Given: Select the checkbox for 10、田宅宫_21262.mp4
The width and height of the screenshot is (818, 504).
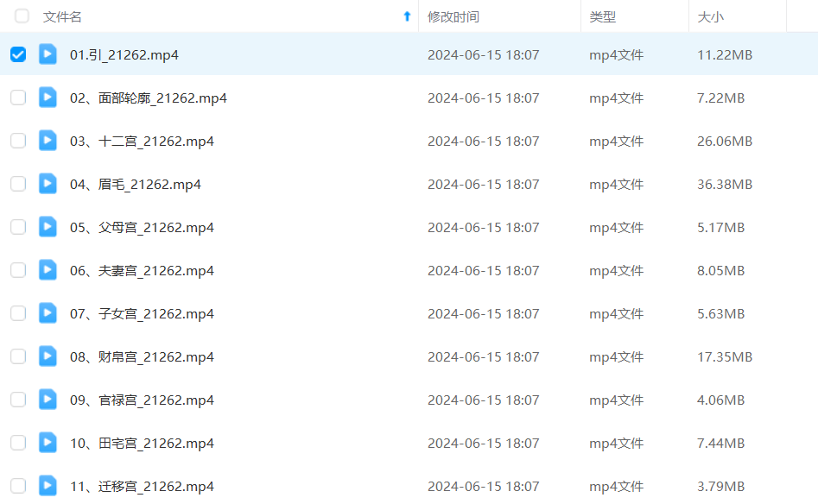Looking at the screenshot, I should (x=18, y=443).
